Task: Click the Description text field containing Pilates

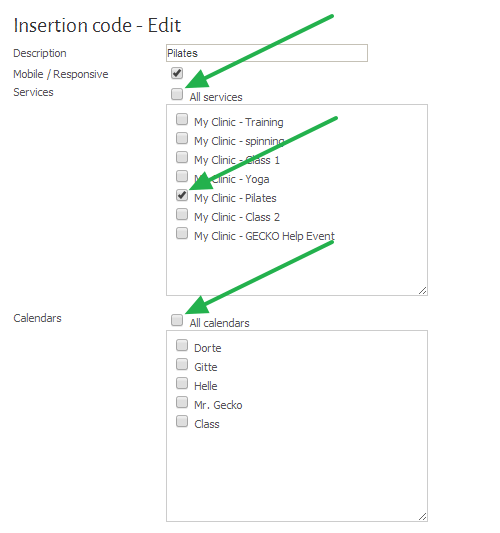Action: tap(267, 53)
